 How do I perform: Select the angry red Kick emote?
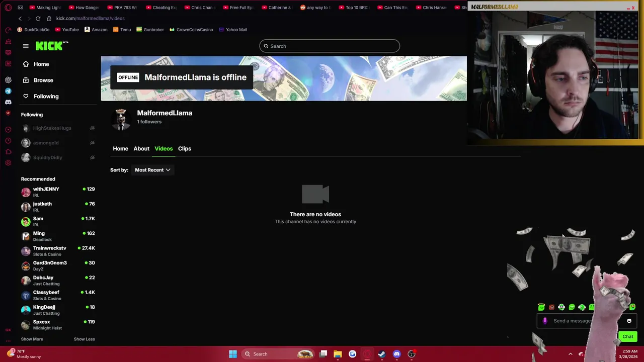[x=551, y=307]
